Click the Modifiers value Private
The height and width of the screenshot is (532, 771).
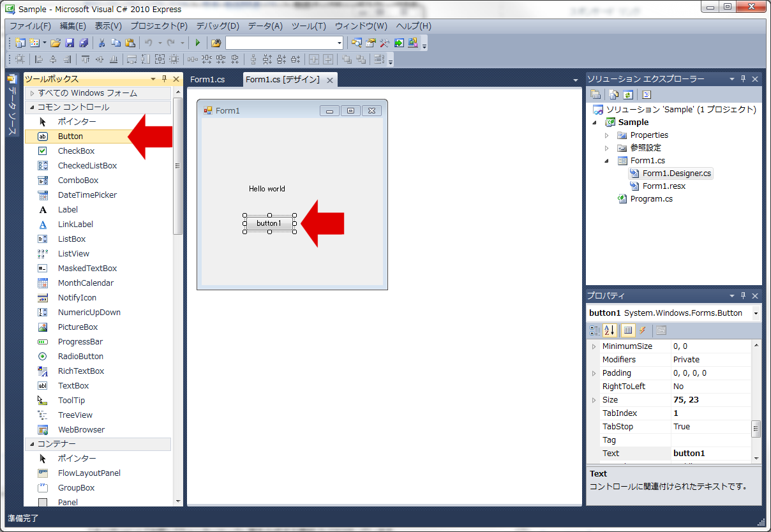711,360
